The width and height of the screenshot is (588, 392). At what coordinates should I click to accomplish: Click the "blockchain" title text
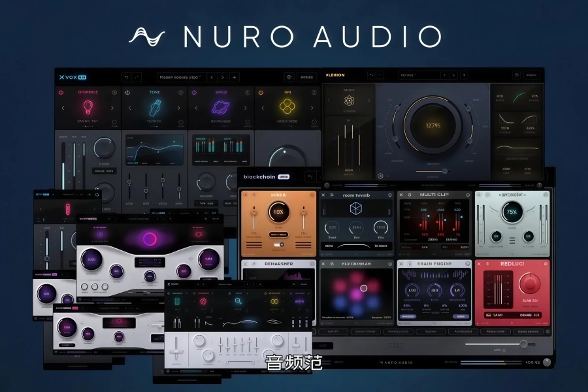[259, 176]
